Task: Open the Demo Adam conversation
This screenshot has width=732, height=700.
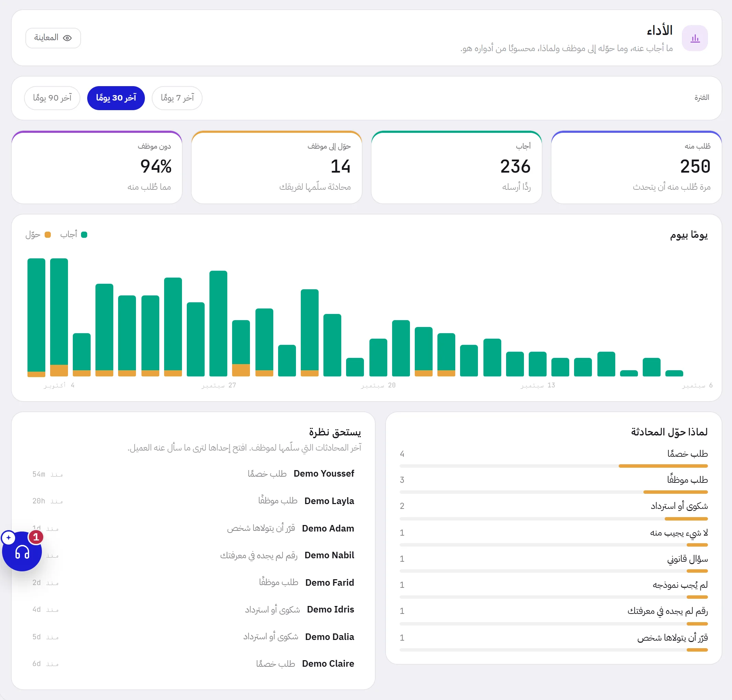Action: click(x=193, y=528)
